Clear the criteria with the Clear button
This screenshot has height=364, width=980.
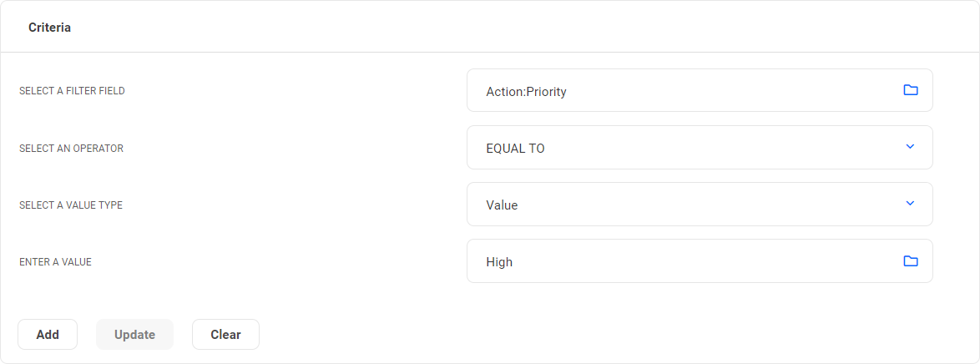[x=225, y=334]
